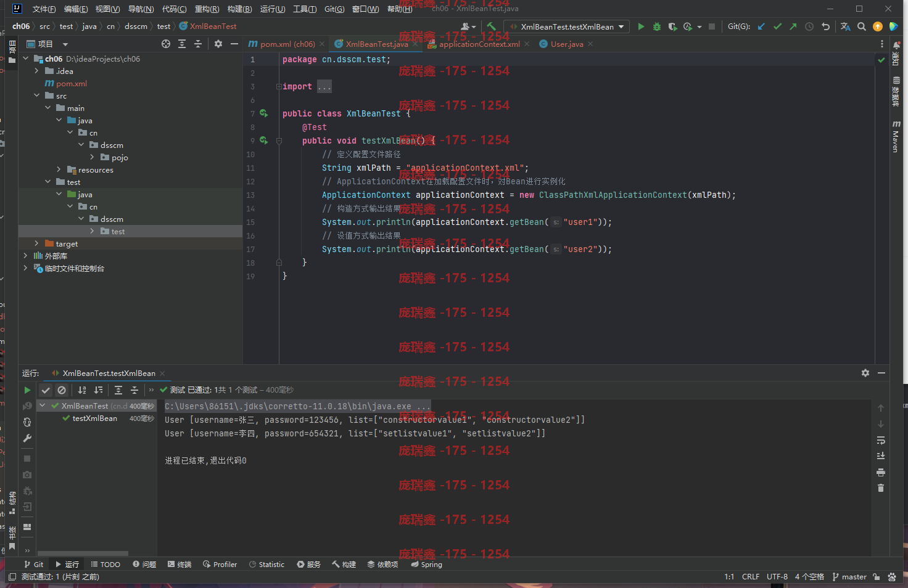
Task: Hide the Project panel with minus icon
Action: (x=234, y=44)
